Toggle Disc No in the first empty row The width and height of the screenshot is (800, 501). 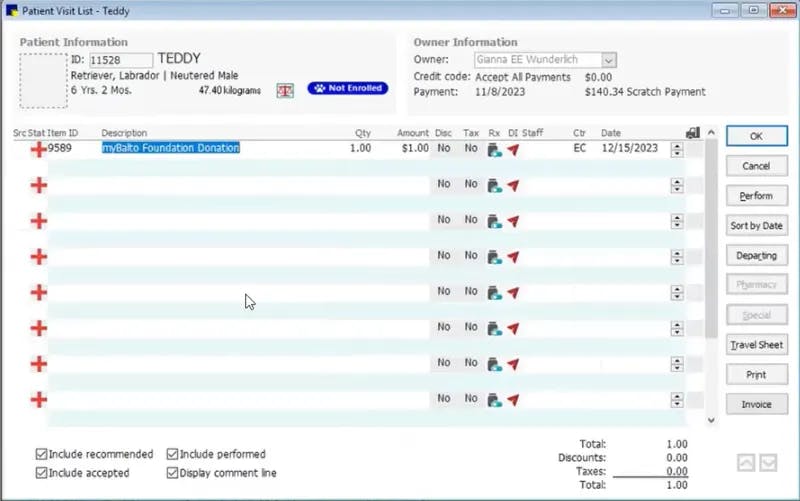point(444,184)
